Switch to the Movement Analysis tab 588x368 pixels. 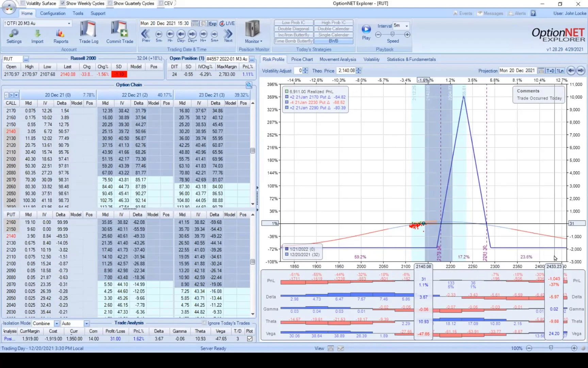click(x=338, y=59)
